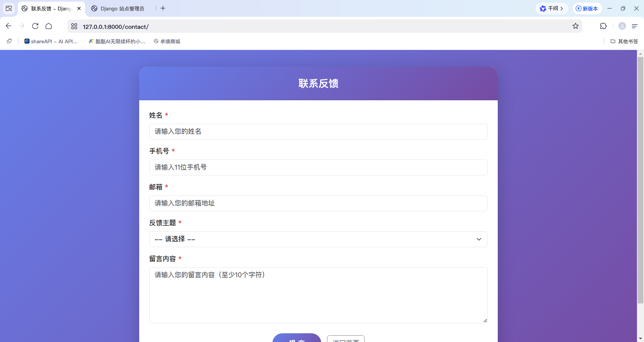Open the user profile avatar

coord(622,26)
